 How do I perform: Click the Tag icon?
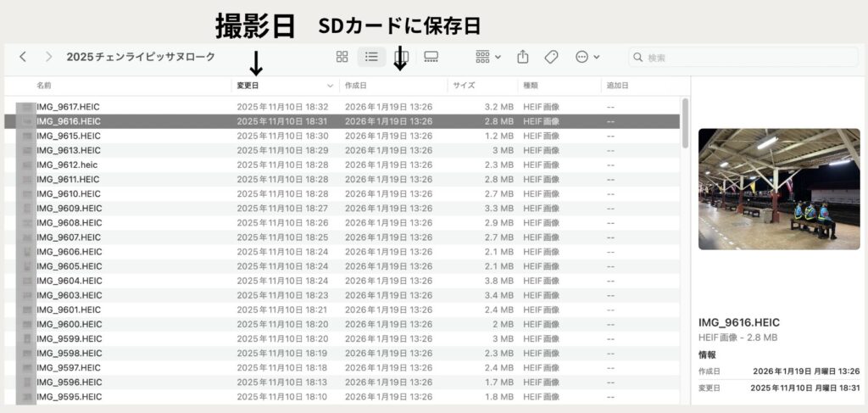[551, 57]
